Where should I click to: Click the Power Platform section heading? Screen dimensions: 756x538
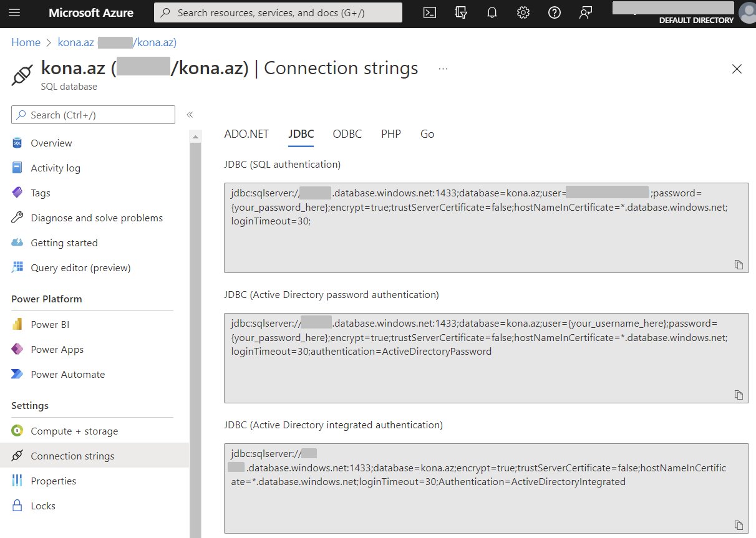47,299
